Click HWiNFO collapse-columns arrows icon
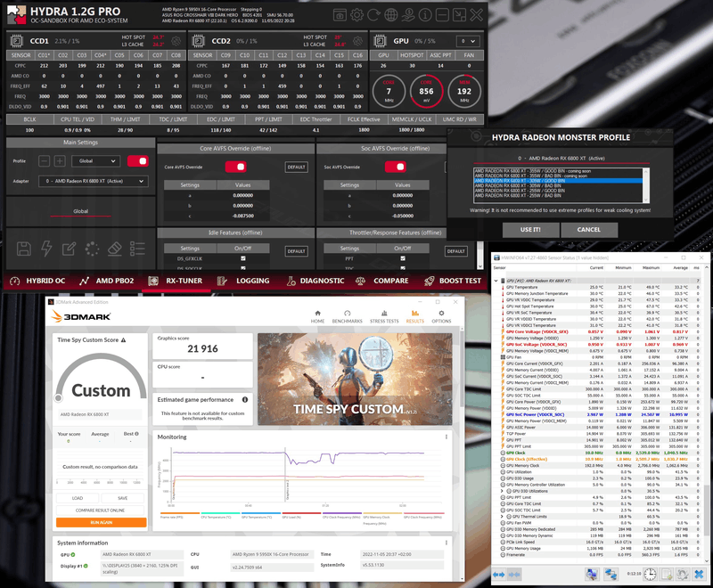 [x=514, y=575]
